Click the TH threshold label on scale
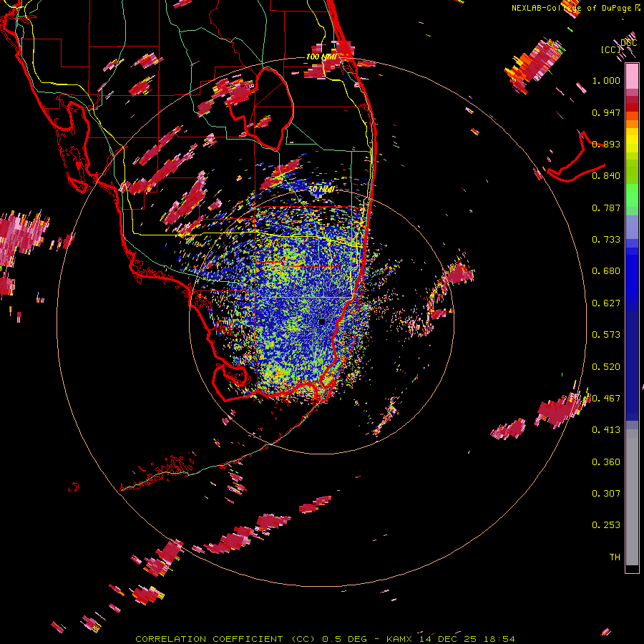Screen dimensions: 644x644 point(615,557)
